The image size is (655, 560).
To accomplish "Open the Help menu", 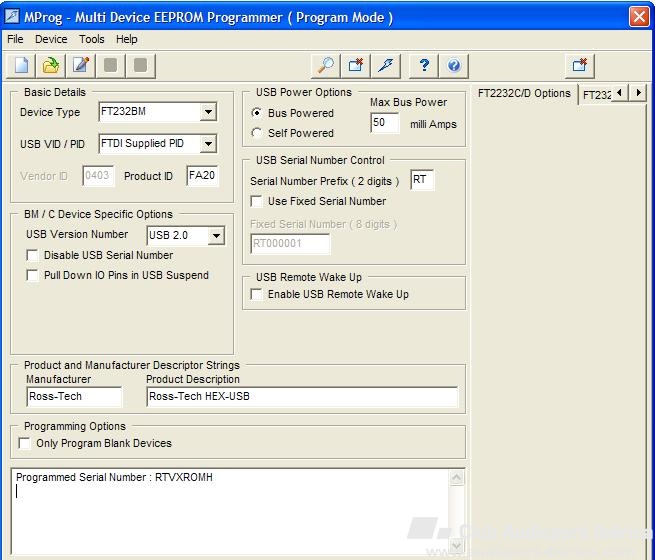I will 127,39.
